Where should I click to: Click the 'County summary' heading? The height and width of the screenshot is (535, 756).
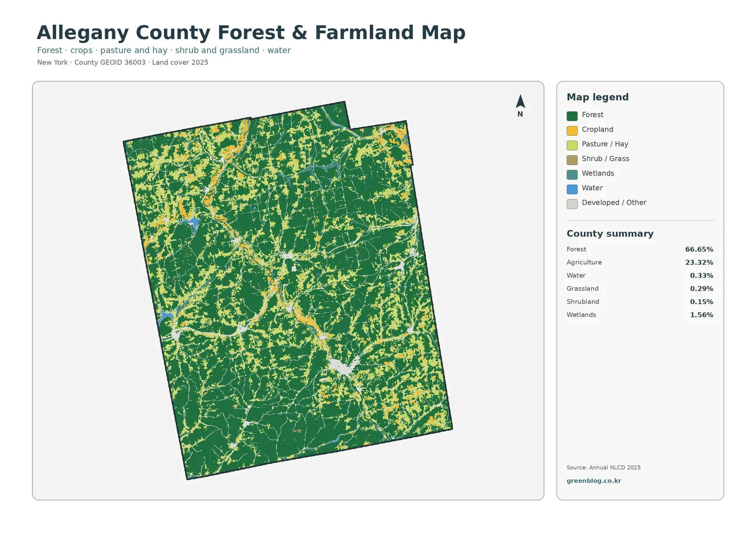pos(610,234)
